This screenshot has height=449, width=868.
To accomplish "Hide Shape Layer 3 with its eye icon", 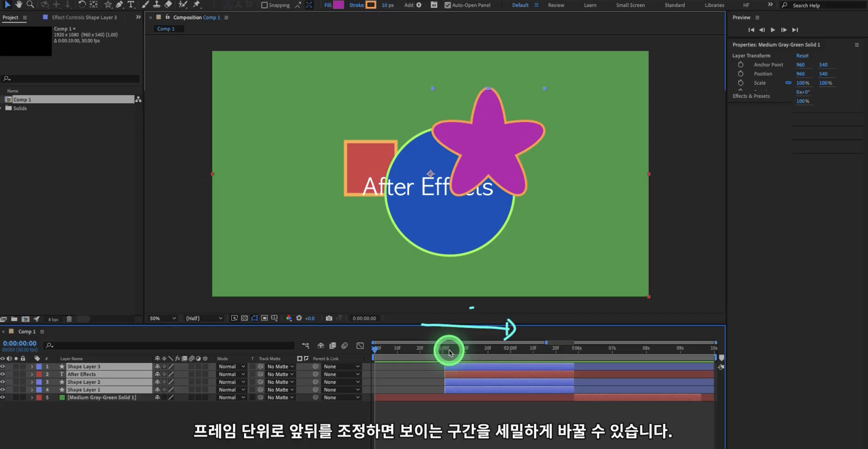I will click(3, 367).
